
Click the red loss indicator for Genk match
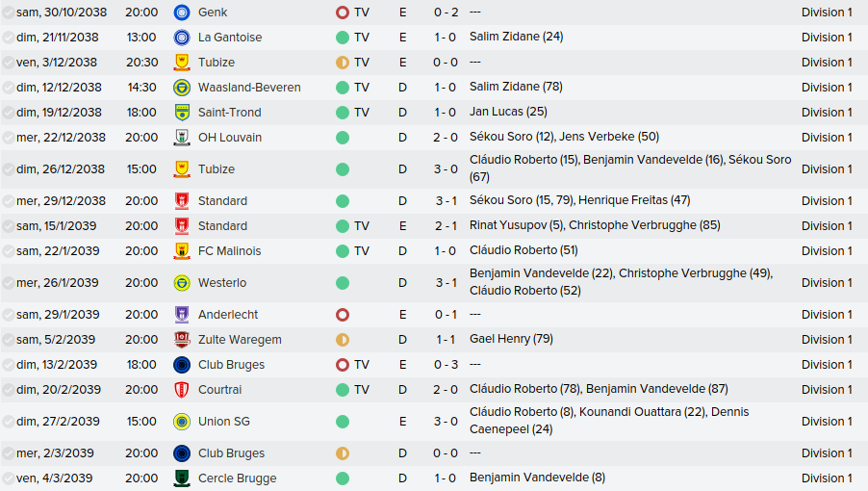[x=342, y=13]
